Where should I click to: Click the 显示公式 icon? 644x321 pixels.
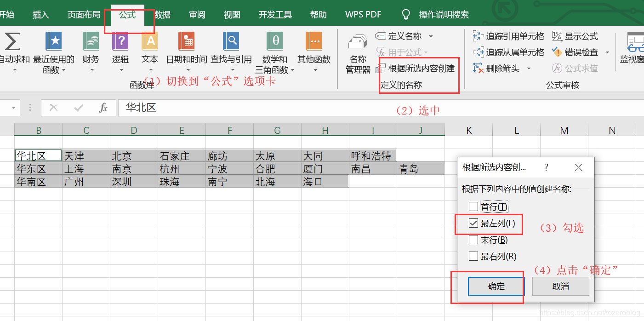click(580, 36)
